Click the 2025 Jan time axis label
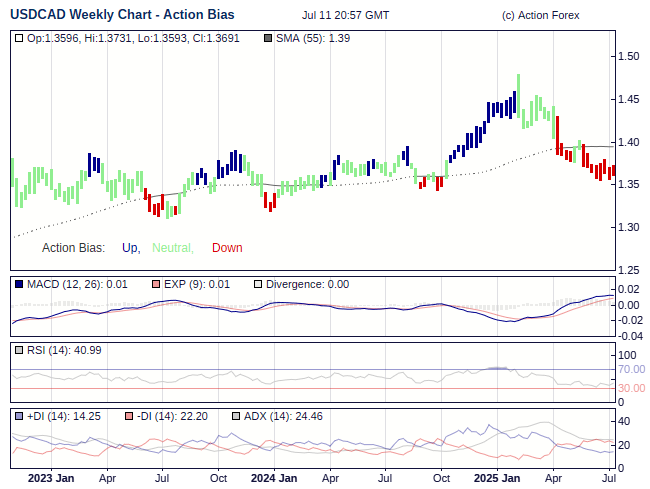This screenshot has width=650, height=489. 496,478
